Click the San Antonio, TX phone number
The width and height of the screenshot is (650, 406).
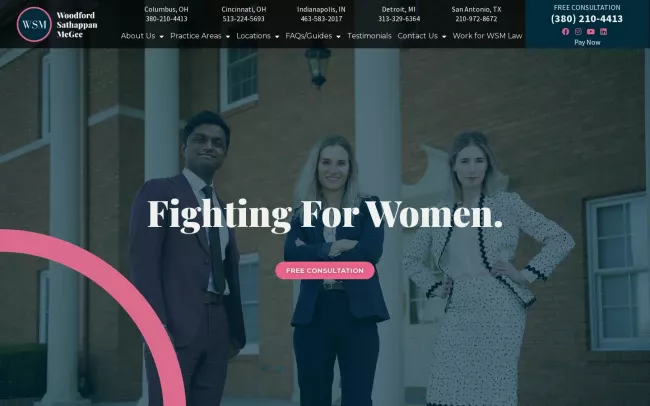click(476, 19)
